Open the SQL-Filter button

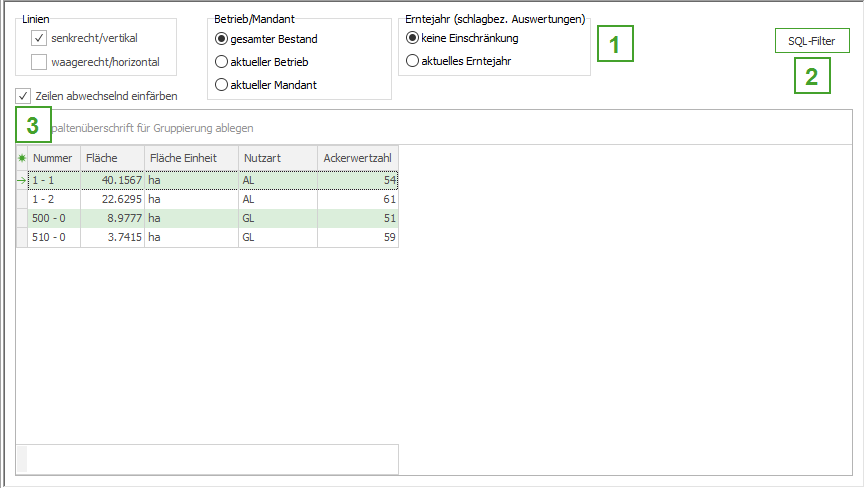[x=811, y=41]
